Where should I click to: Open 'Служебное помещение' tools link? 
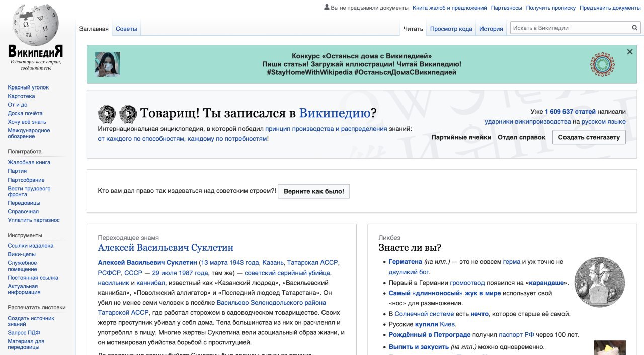pos(22,266)
